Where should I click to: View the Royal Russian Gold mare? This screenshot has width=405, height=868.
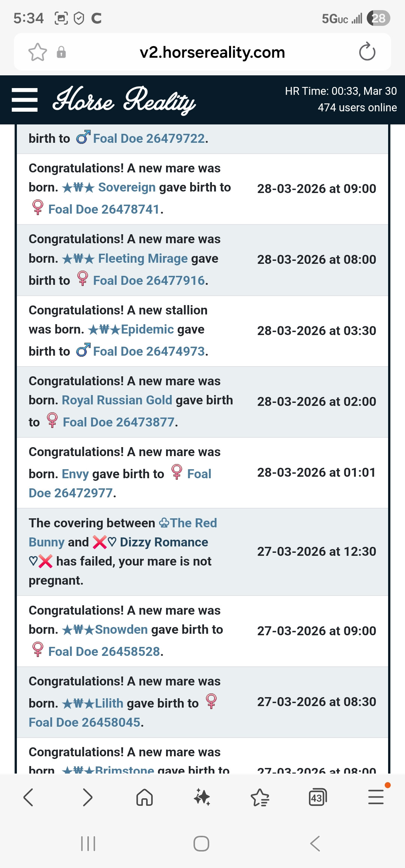tap(117, 400)
